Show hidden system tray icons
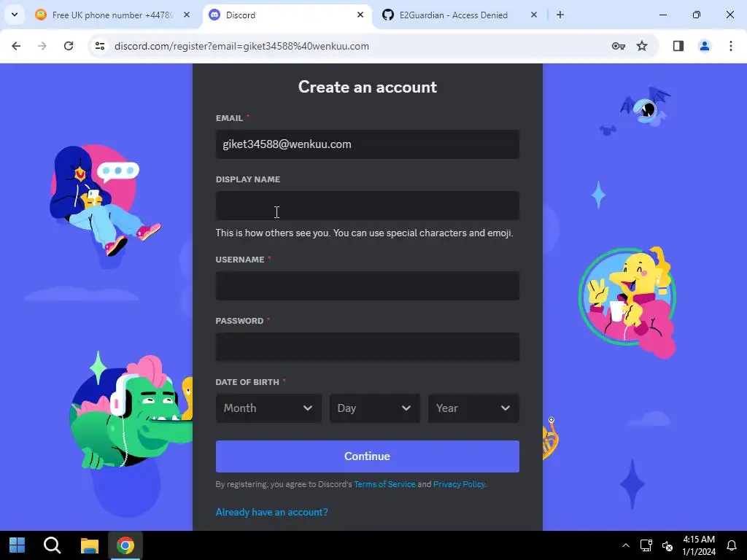Image resolution: width=747 pixels, height=560 pixels. (x=626, y=545)
